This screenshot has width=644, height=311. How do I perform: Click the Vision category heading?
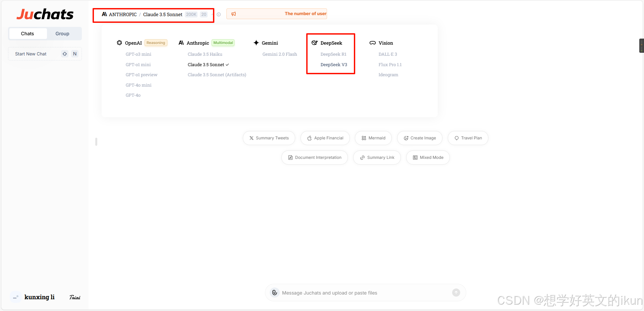point(386,43)
